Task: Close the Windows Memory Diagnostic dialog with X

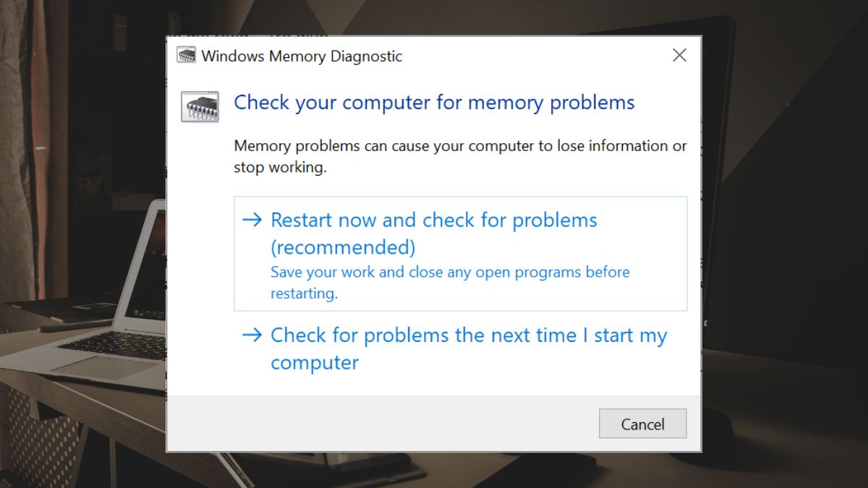Action: (x=679, y=56)
